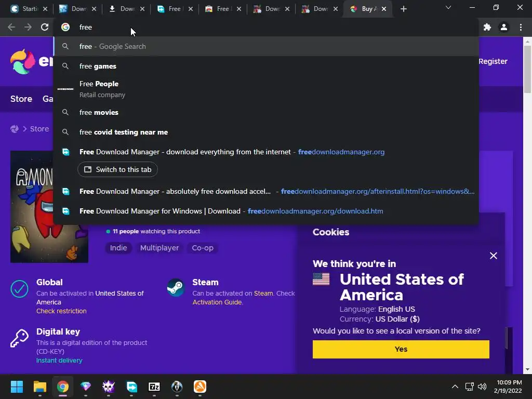532x399 pixels.
Task: Open the Among Us cover thumbnail
Action: 49,207
